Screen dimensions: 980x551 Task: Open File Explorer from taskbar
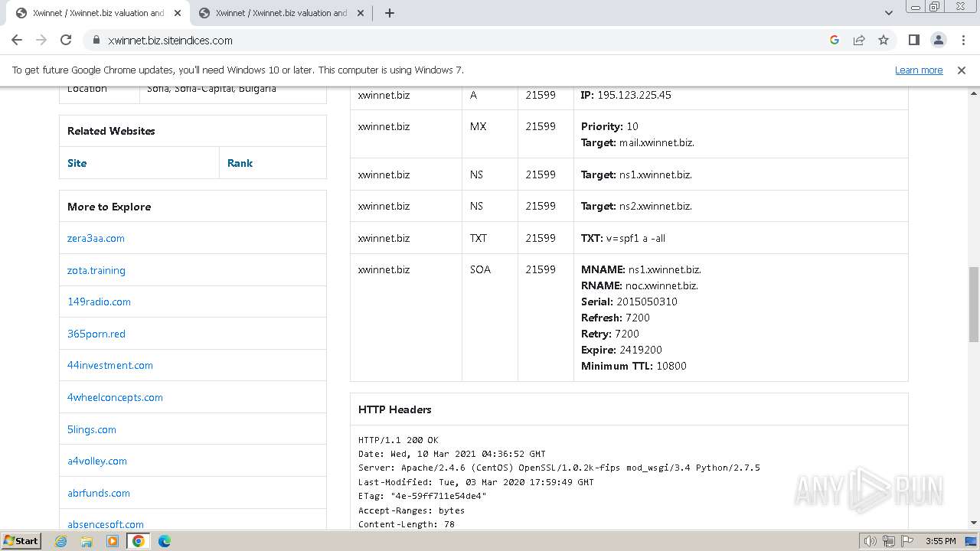pyautogui.click(x=87, y=541)
